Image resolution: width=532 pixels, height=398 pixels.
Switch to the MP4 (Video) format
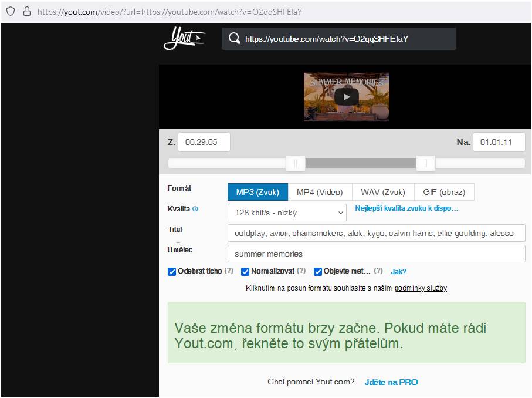point(320,192)
